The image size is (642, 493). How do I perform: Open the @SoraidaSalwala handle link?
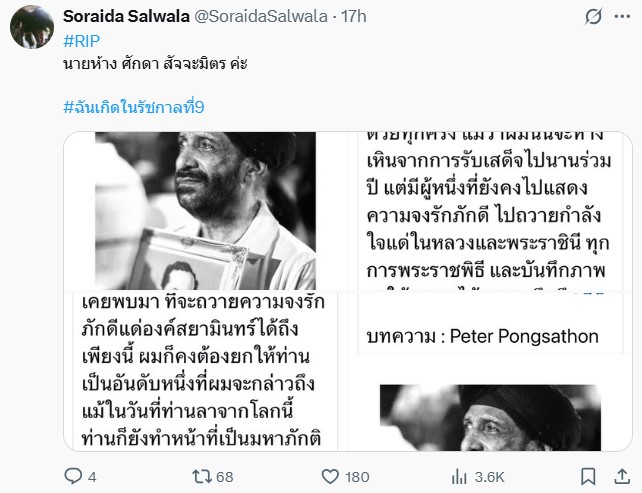(x=261, y=17)
